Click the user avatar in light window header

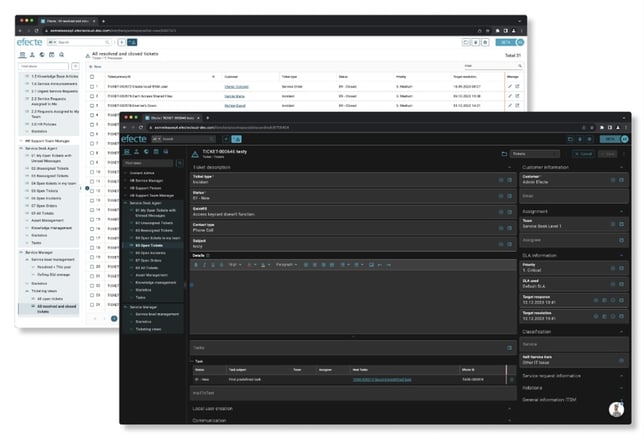click(520, 42)
